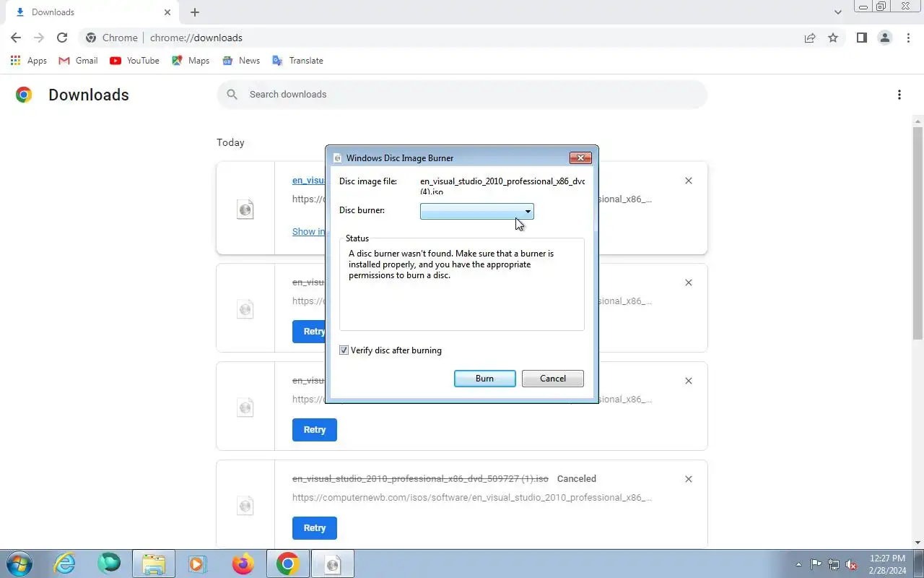Open the Chrome profile avatar
The image size is (924, 578).
[884, 38]
